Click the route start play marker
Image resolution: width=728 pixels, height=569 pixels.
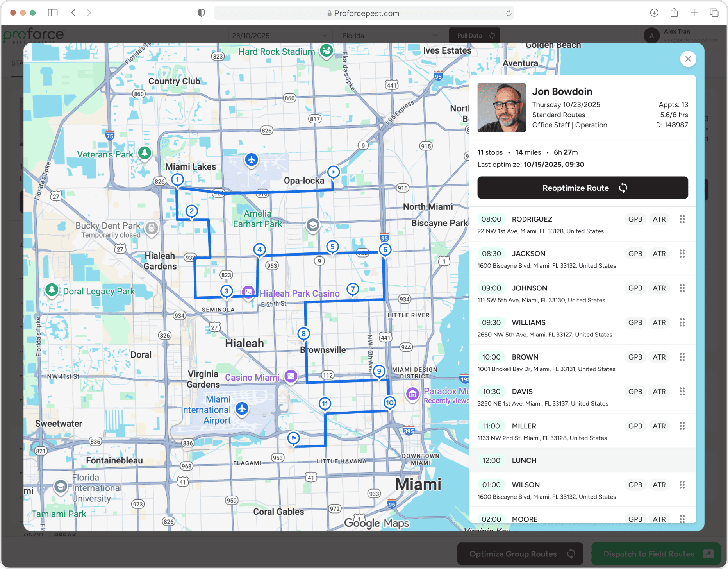click(x=333, y=172)
